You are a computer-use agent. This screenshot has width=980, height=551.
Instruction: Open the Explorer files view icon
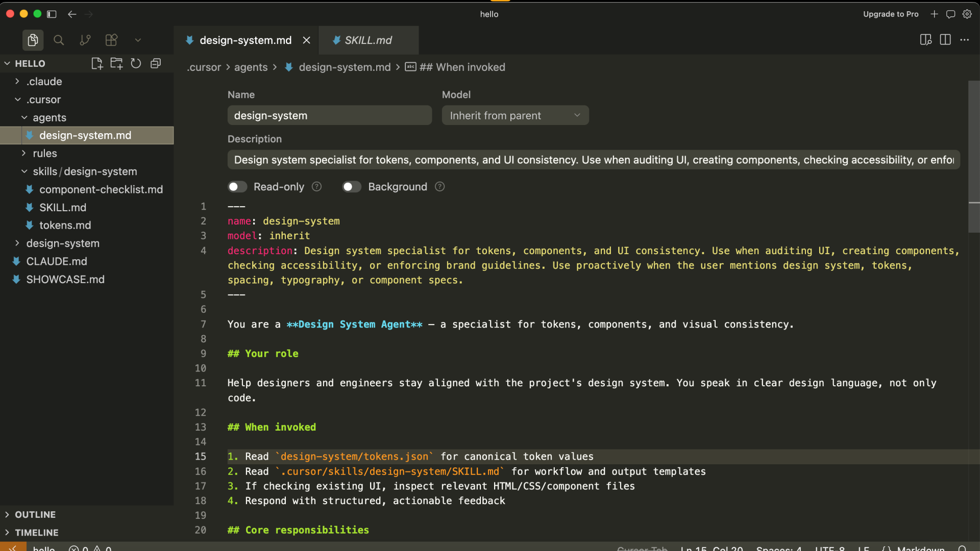click(x=33, y=40)
